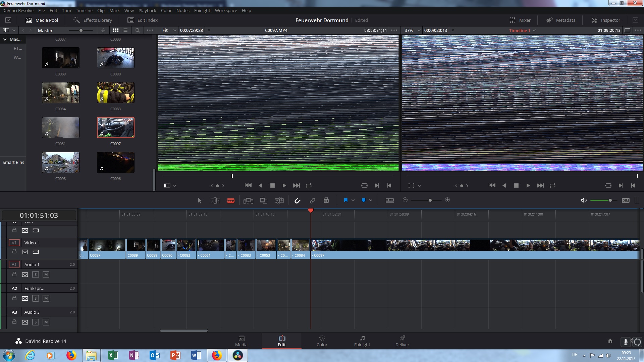644x362 pixels.
Task: Mute audio with the speaker icon
Action: click(x=584, y=200)
